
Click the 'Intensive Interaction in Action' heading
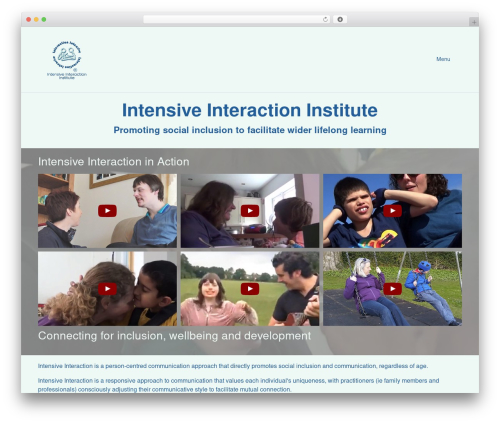coord(114,162)
